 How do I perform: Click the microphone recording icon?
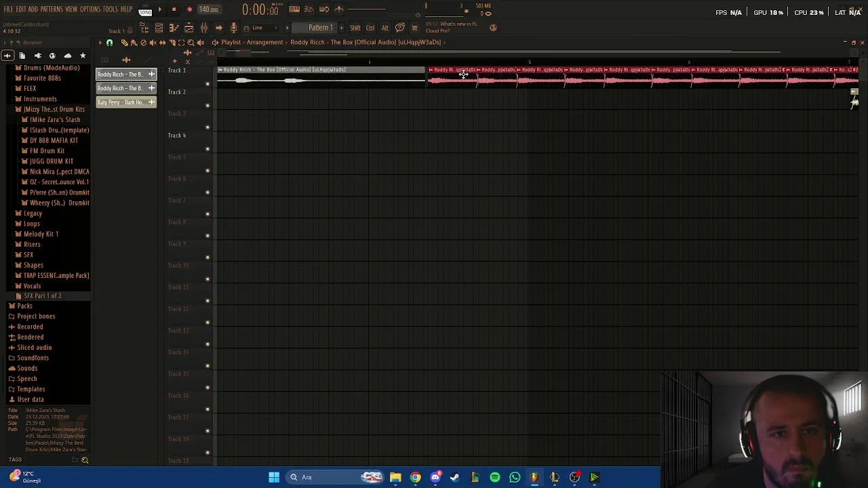[x=233, y=28]
